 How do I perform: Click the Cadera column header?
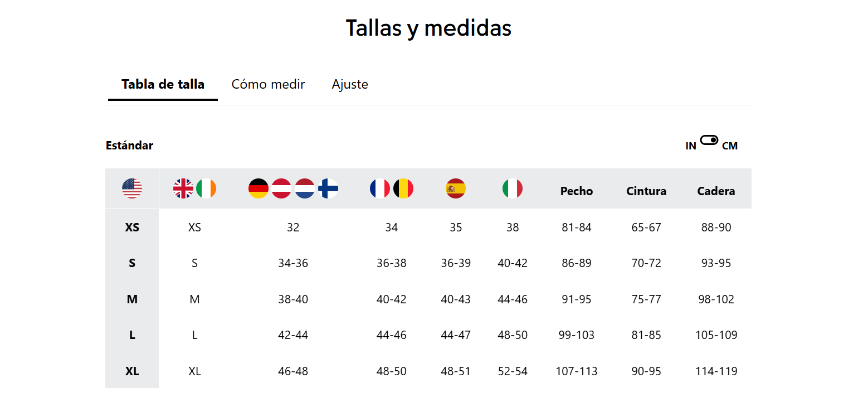pyautogui.click(x=716, y=191)
